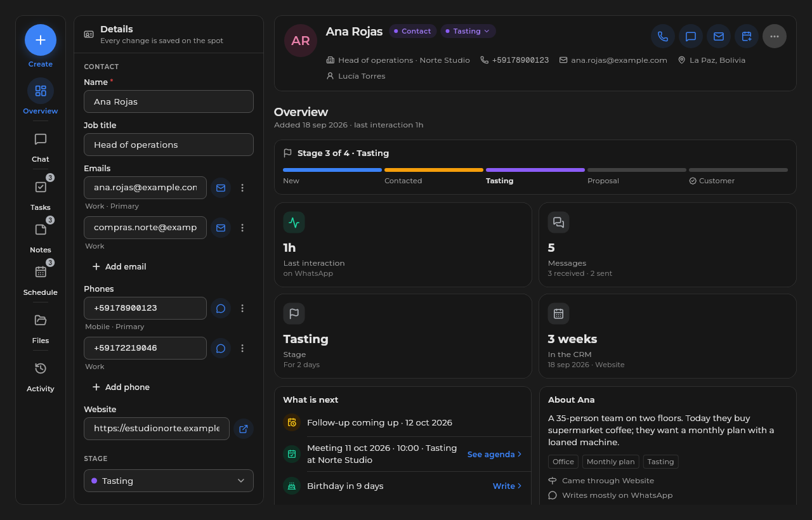Viewport: 812px width, 520px height.
Task: Expand the Stage dropdown showing Tasting
Action: coord(169,481)
